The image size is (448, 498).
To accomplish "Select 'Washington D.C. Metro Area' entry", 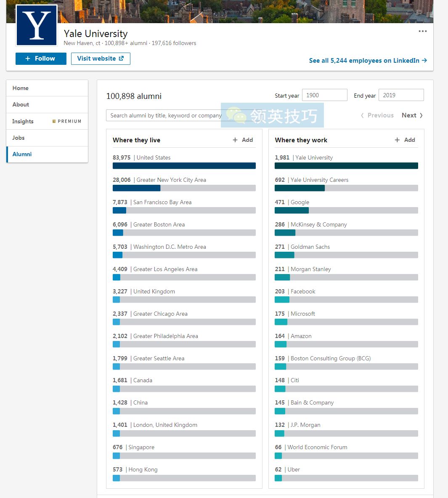I will pos(184,251).
